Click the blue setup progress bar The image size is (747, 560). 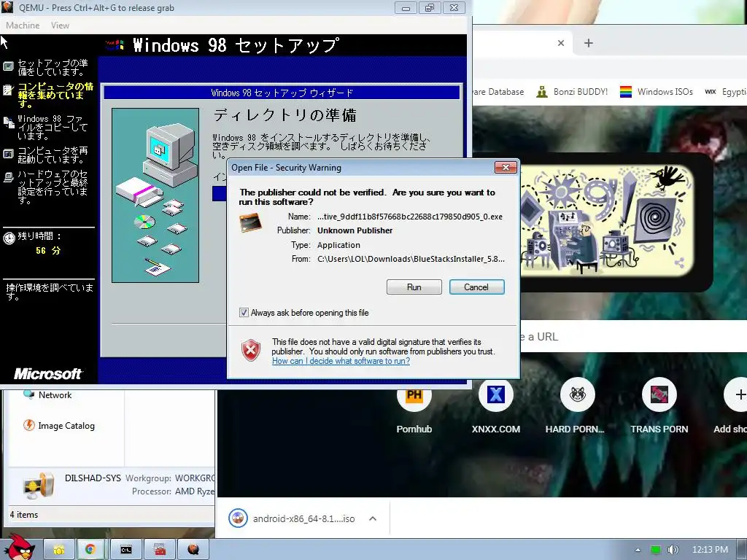click(219, 193)
